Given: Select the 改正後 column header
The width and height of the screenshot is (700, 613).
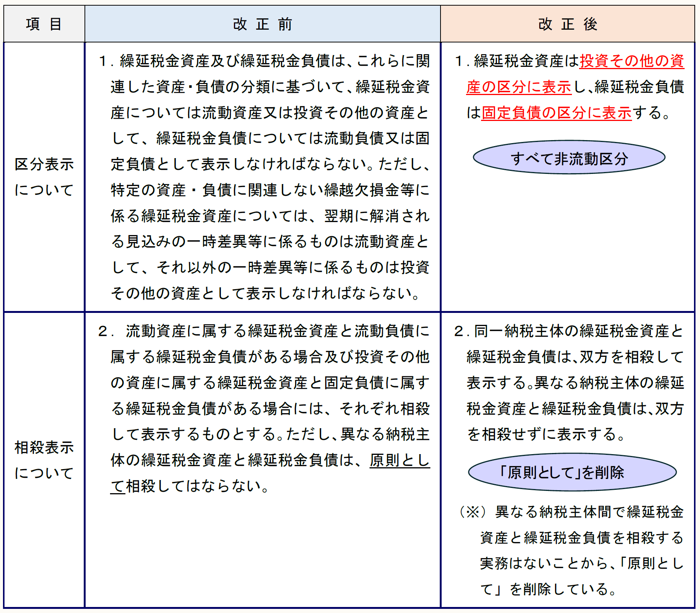Looking at the screenshot, I should coord(567,24).
